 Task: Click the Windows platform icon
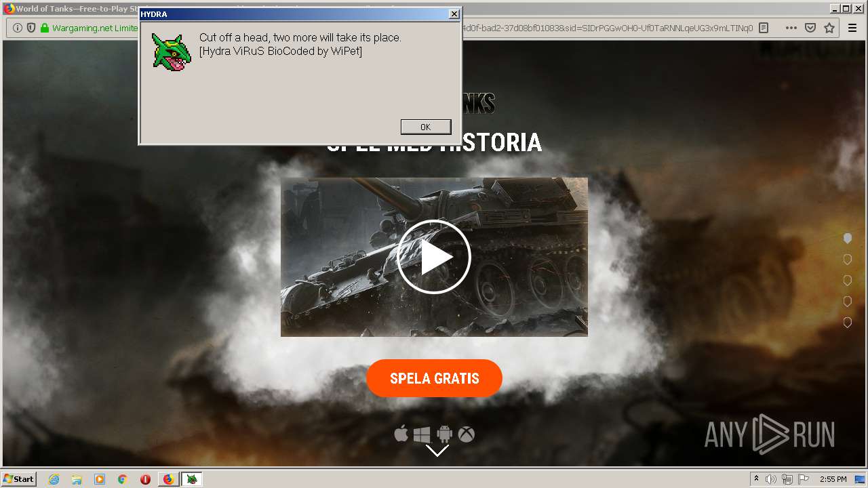[x=422, y=434]
